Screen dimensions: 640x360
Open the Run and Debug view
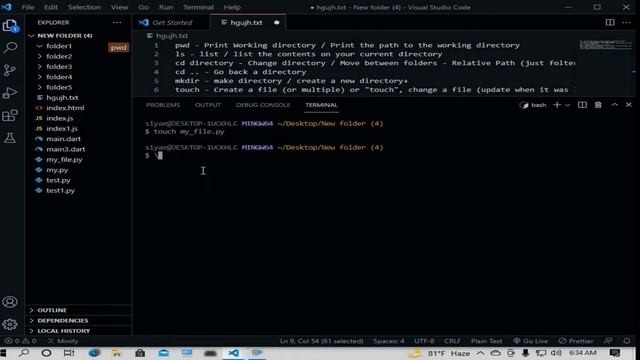[10, 93]
